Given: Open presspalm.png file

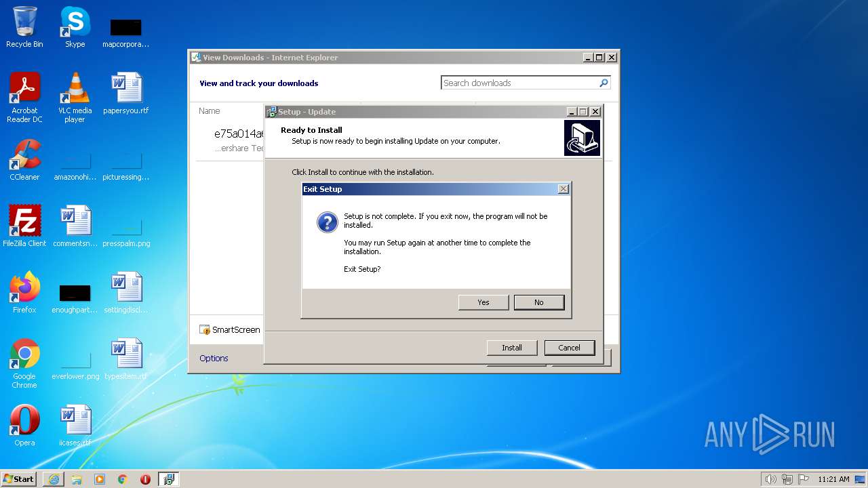Looking at the screenshot, I should click(x=126, y=233).
